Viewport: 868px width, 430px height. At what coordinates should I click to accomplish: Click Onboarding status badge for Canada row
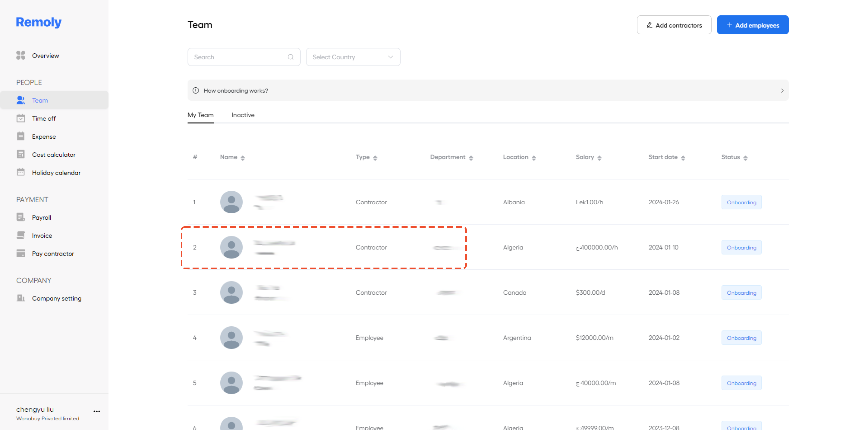(x=741, y=293)
